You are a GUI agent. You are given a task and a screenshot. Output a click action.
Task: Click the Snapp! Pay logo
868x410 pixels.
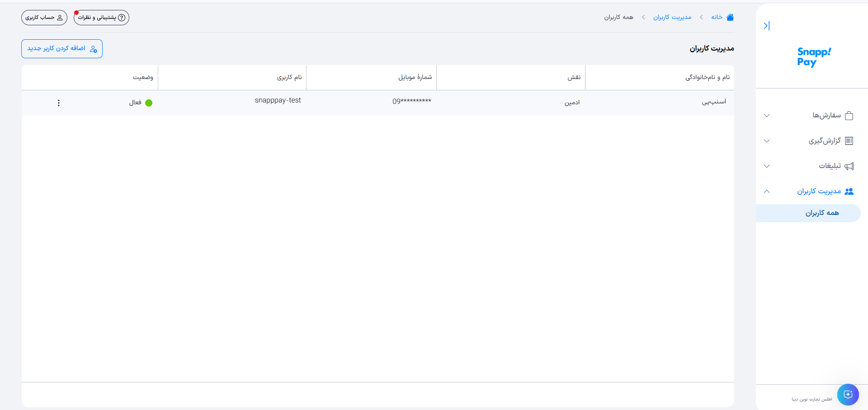point(814,57)
